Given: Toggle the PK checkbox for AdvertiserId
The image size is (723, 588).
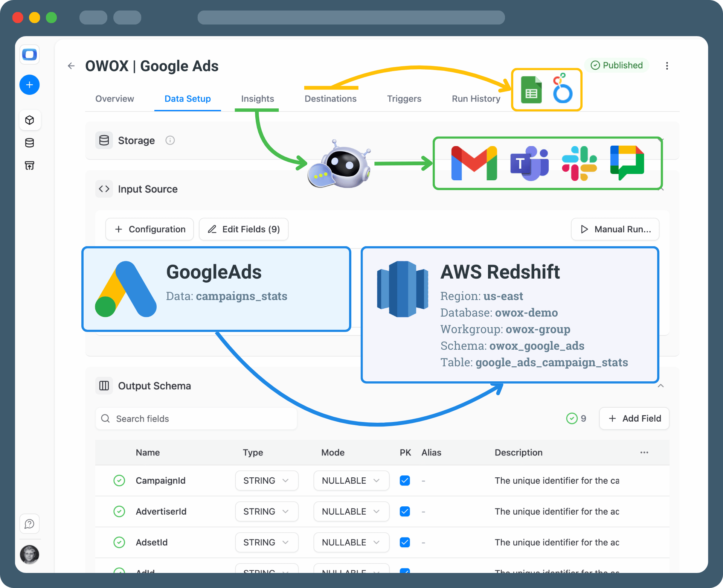Looking at the screenshot, I should pos(405,512).
